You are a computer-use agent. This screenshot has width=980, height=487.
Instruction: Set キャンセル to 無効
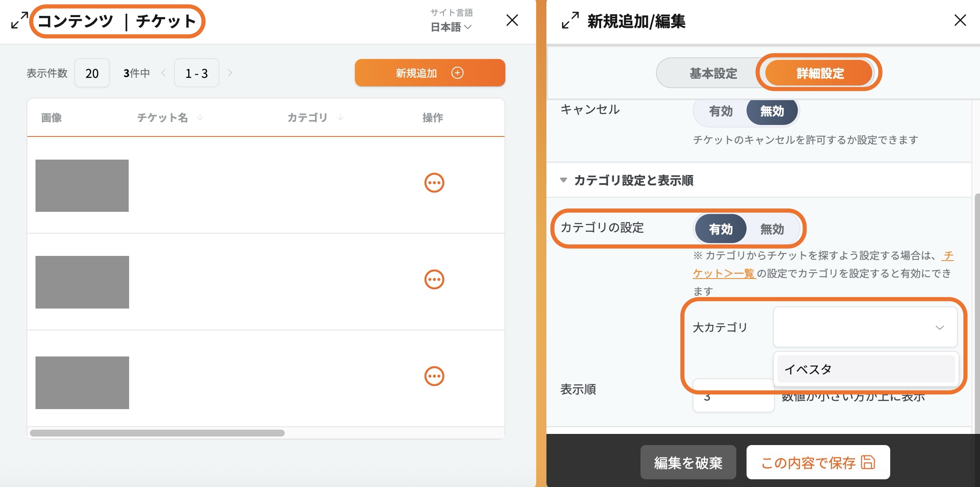[x=772, y=111]
